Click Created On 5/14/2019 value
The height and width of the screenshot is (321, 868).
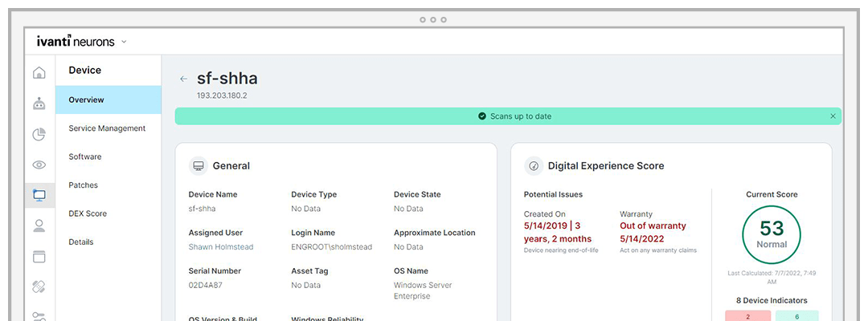(x=558, y=233)
